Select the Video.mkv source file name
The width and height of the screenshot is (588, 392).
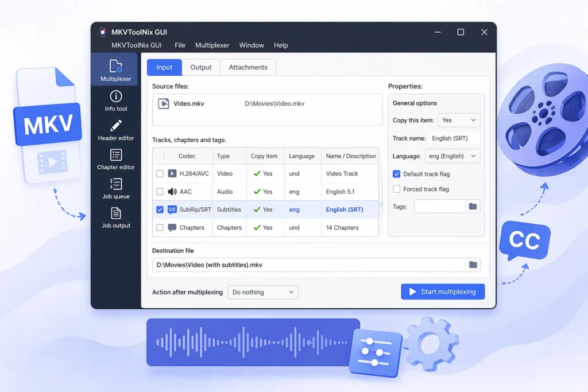[188, 103]
